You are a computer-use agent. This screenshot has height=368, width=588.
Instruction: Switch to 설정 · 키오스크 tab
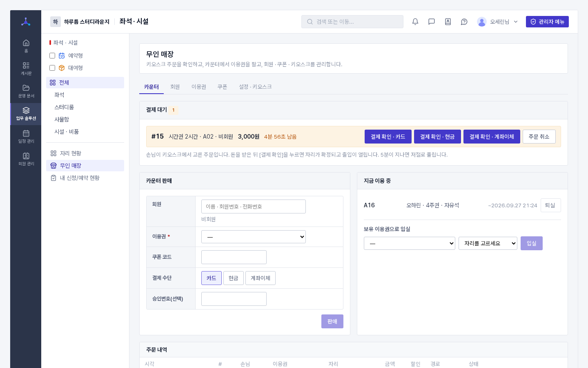coord(255,87)
